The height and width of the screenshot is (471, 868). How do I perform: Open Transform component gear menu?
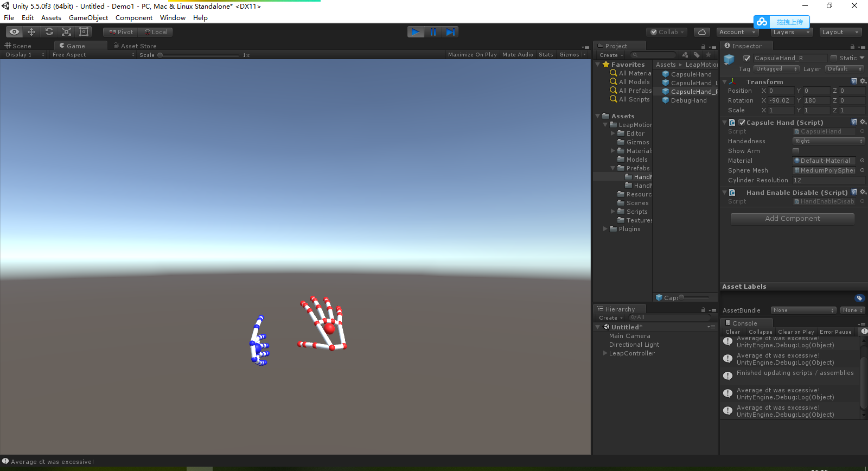point(863,81)
